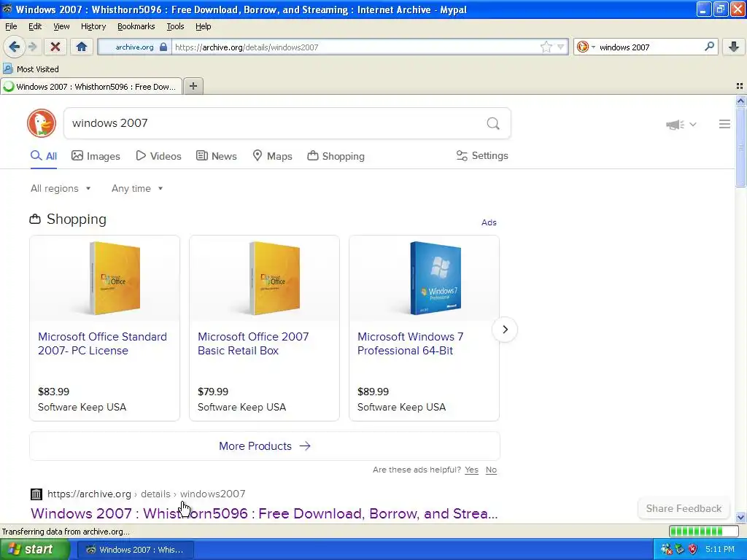Open the Most Visited bookmarks folder
The width and height of the screenshot is (747, 560).
point(31,69)
